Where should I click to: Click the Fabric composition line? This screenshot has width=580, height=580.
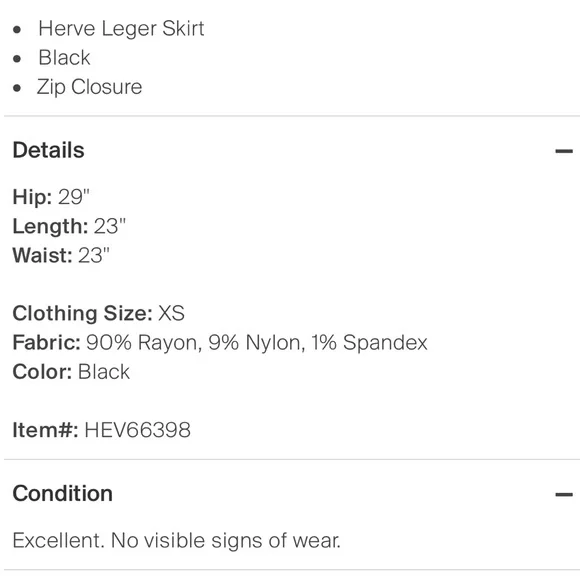220,343
